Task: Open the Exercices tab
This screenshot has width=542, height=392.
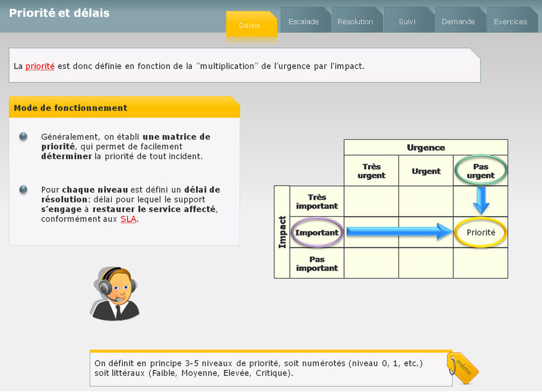Action: pos(510,22)
